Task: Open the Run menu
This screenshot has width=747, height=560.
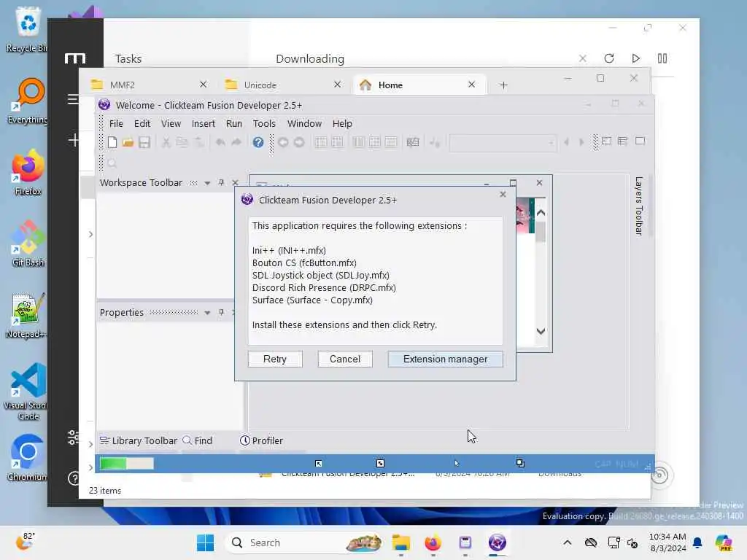Action: click(234, 123)
